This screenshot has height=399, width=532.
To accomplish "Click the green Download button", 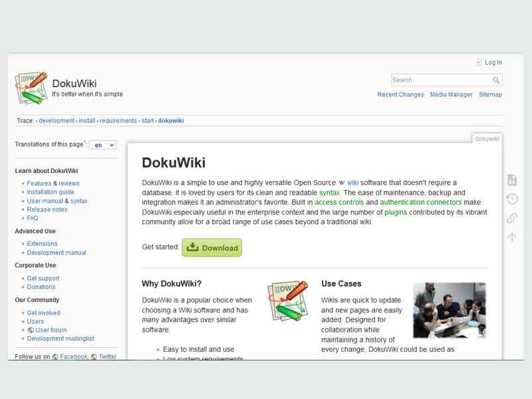I will click(211, 247).
